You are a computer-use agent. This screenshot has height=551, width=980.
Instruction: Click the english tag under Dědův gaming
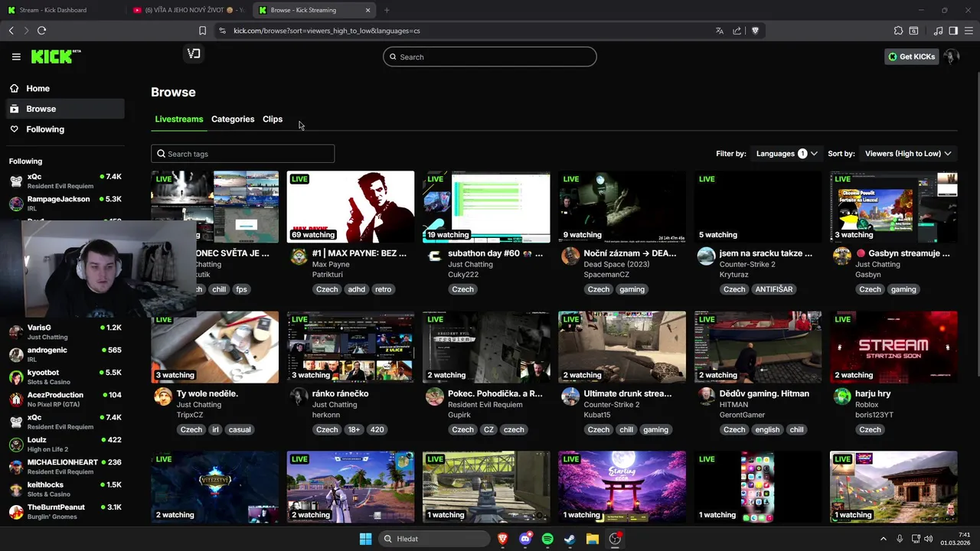tap(767, 429)
